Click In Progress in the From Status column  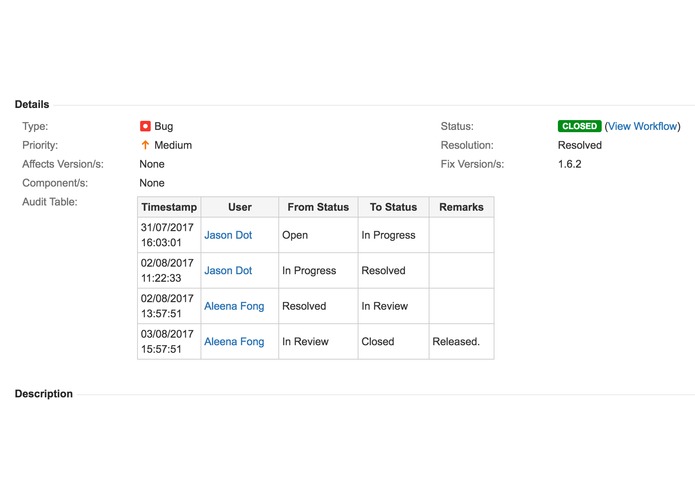[x=309, y=271]
